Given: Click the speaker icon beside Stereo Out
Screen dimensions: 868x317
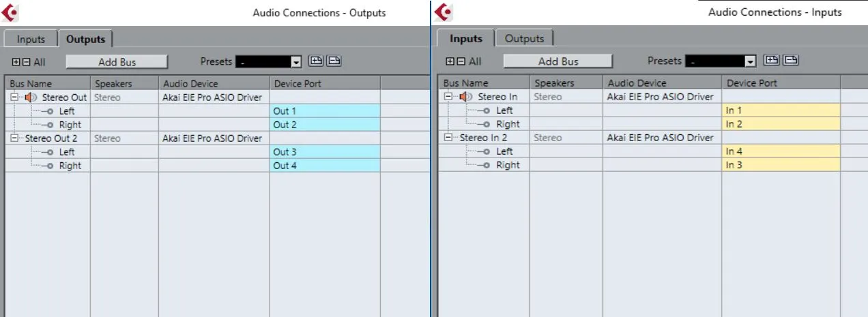Looking at the screenshot, I should click(31, 97).
